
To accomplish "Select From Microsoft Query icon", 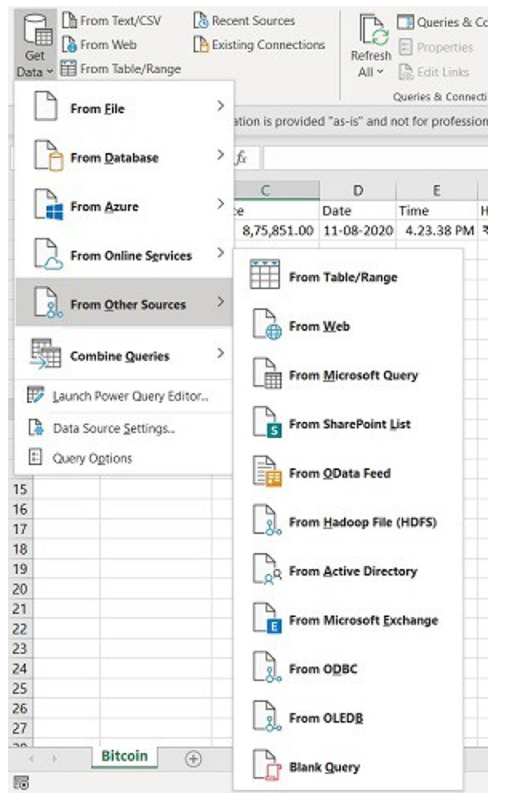I will pyautogui.click(x=267, y=374).
